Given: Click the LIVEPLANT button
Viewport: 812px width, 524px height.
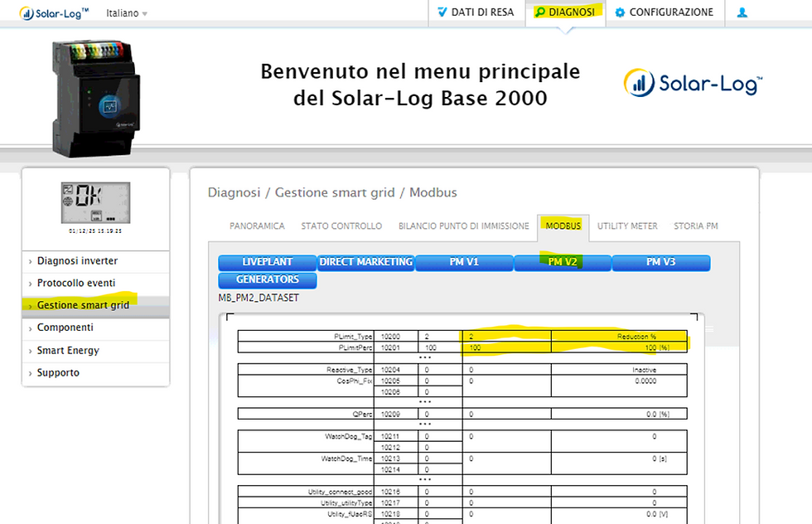Looking at the screenshot, I should (x=267, y=262).
